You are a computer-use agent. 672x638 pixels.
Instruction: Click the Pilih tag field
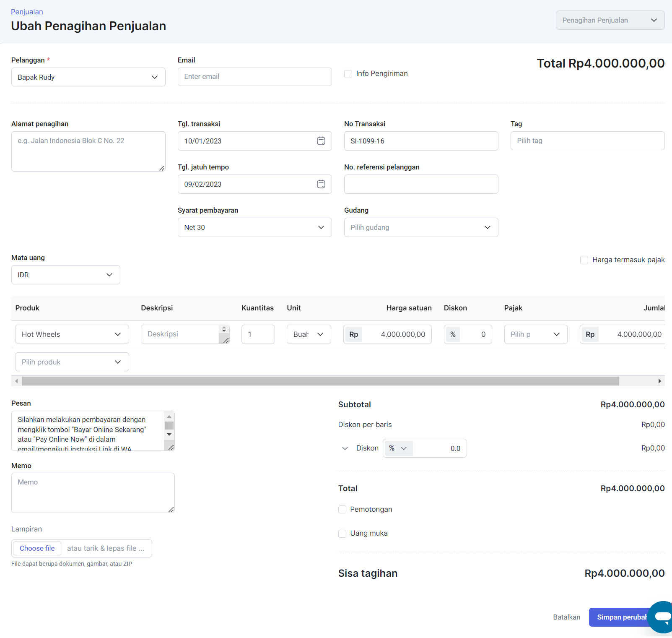pyautogui.click(x=588, y=141)
